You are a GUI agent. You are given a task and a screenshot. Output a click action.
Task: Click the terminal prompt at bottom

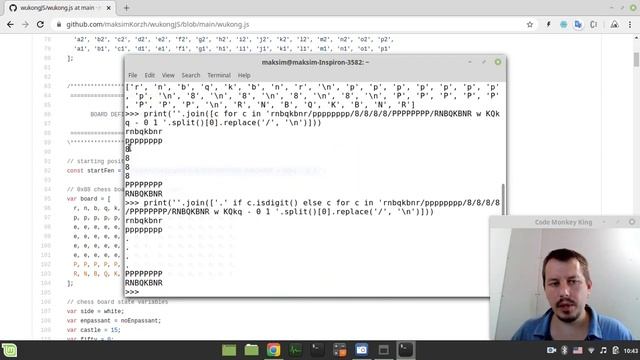(132, 292)
